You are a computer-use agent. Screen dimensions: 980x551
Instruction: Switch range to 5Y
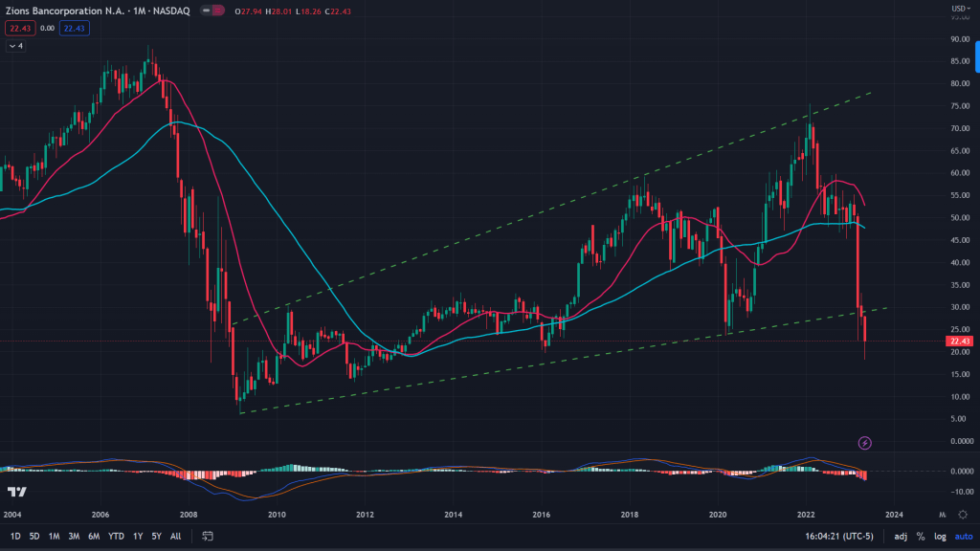point(156,536)
